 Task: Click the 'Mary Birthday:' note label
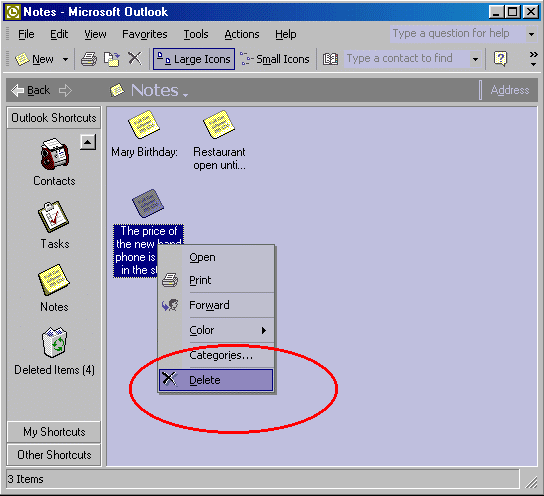tap(144, 152)
